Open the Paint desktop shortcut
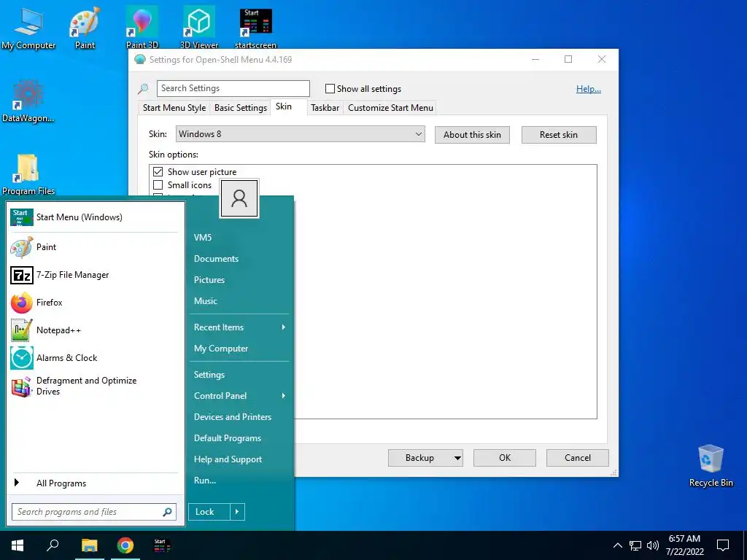This screenshot has height=560, width=747. pyautogui.click(x=85, y=28)
